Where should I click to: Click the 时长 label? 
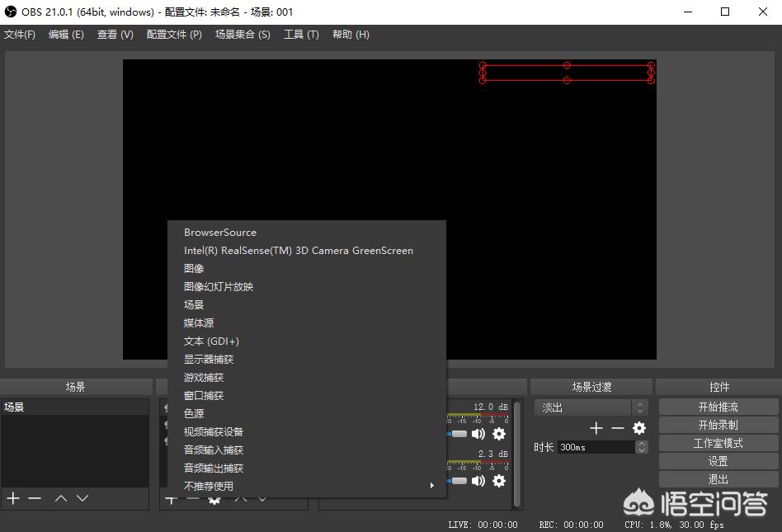(x=544, y=447)
